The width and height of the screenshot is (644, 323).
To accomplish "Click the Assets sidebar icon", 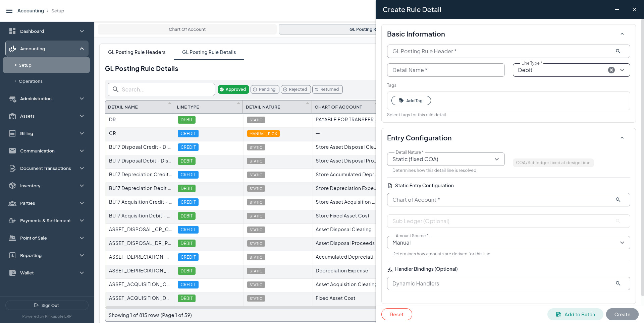I will (x=12, y=116).
